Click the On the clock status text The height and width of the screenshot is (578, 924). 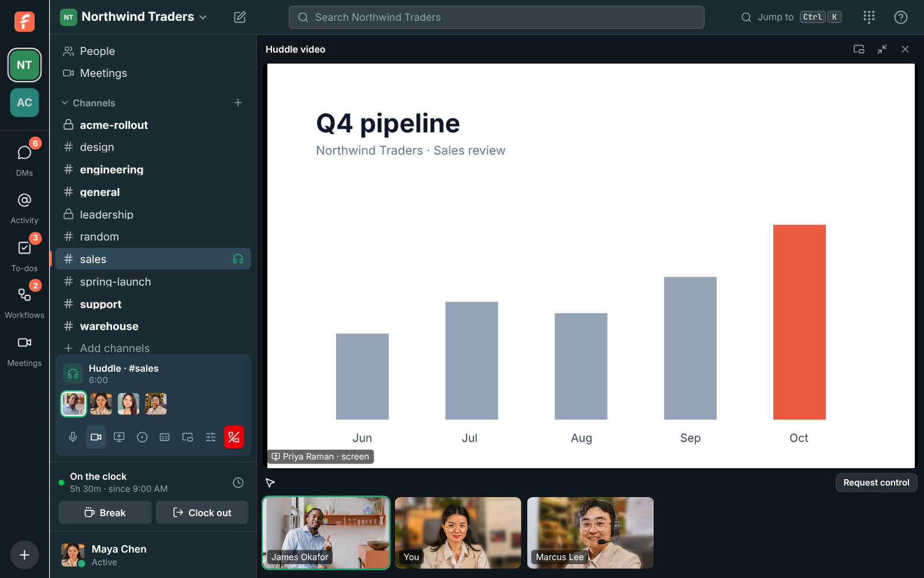point(98,476)
